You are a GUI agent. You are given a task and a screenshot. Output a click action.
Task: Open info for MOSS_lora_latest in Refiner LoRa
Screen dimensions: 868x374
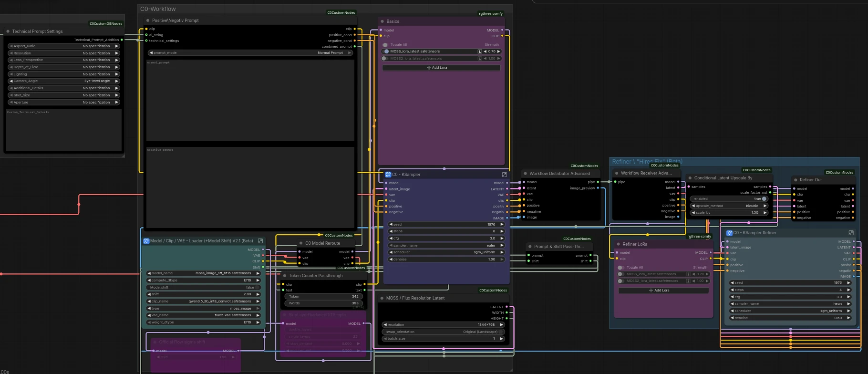(x=688, y=274)
